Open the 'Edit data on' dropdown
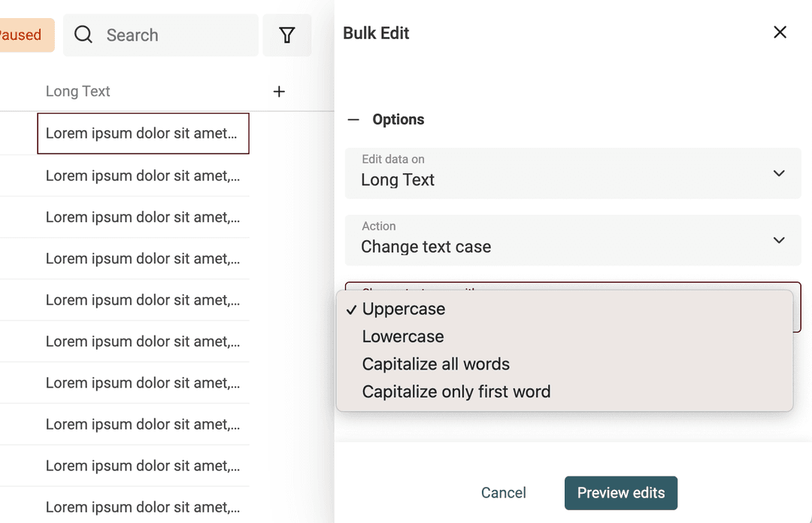This screenshot has height=523, width=812. coord(572,173)
